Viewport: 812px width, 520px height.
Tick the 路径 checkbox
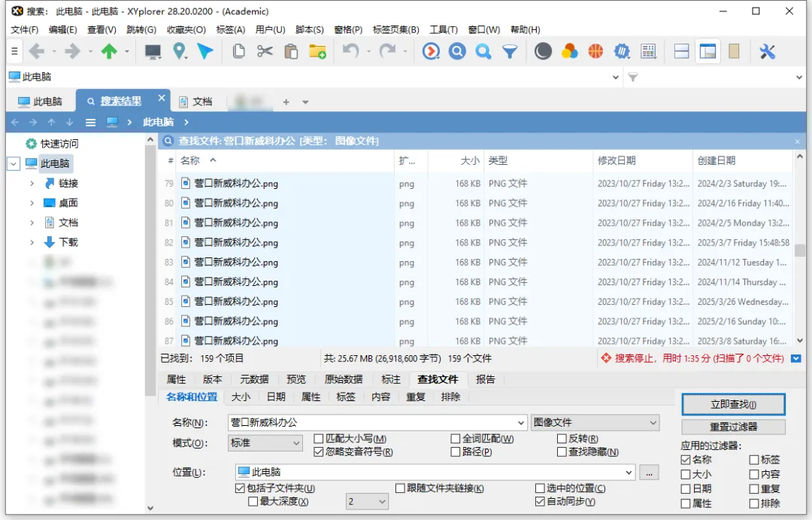pos(455,452)
